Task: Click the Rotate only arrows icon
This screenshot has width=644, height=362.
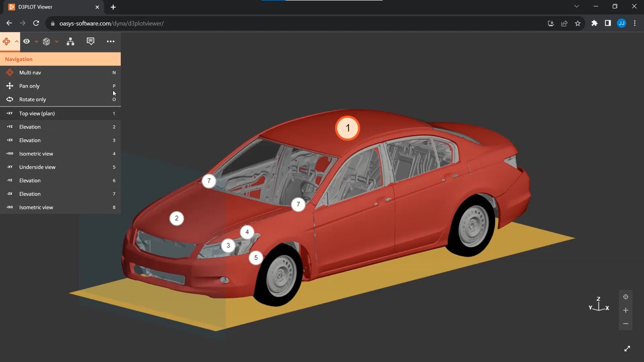Action: coord(10,99)
